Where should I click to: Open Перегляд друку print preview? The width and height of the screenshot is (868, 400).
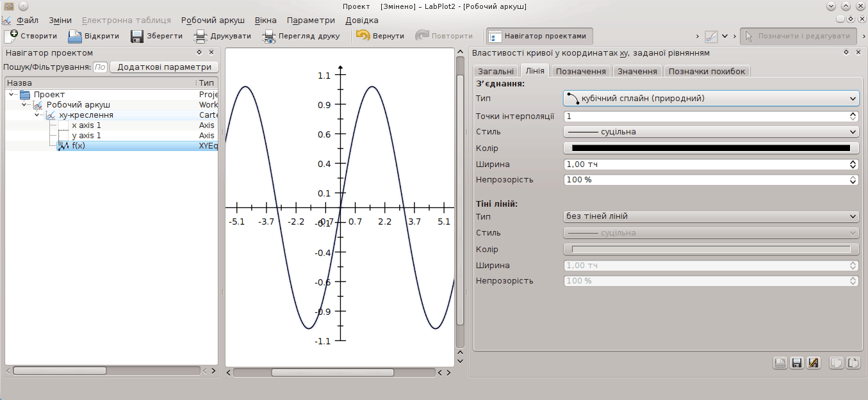pyautogui.click(x=268, y=36)
